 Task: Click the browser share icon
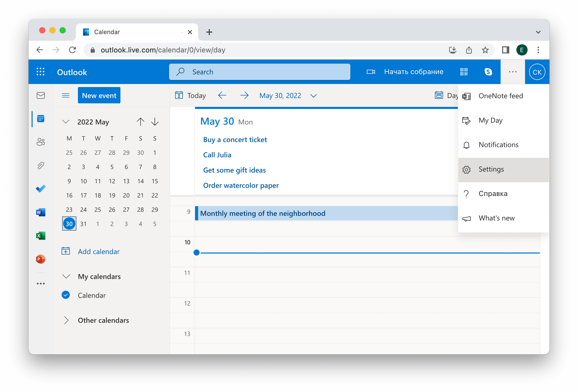pyautogui.click(x=469, y=50)
